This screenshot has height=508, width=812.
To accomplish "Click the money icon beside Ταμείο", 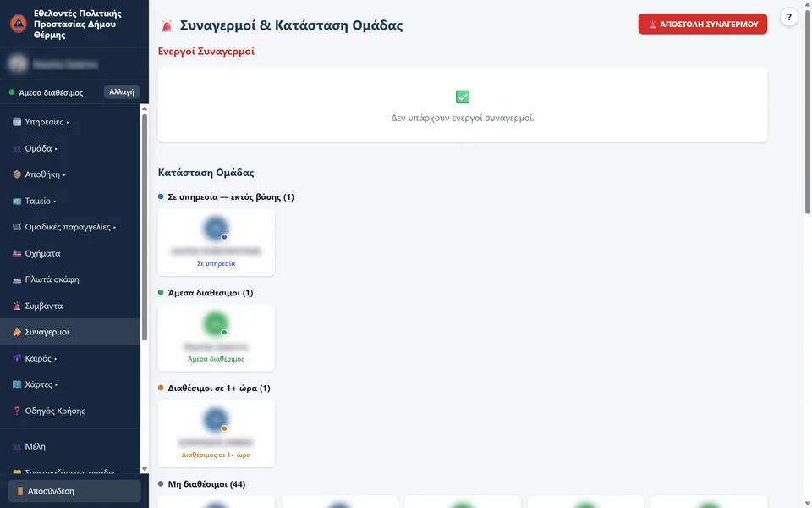I will click(17, 201).
